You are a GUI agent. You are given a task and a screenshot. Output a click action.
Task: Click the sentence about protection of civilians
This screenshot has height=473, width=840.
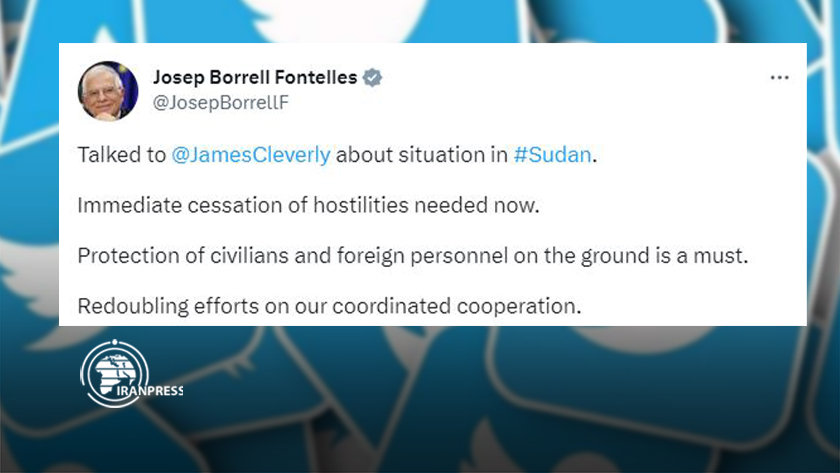pyautogui.click(x=412, y=256)
